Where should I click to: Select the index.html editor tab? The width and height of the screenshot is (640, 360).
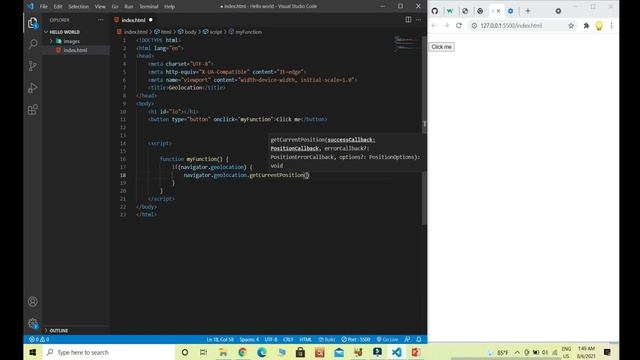[133, 20]
